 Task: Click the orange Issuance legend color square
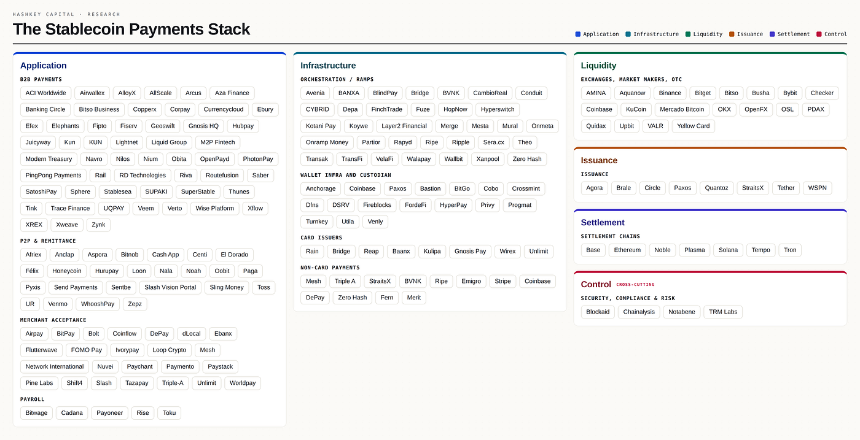tap(732, 34)
